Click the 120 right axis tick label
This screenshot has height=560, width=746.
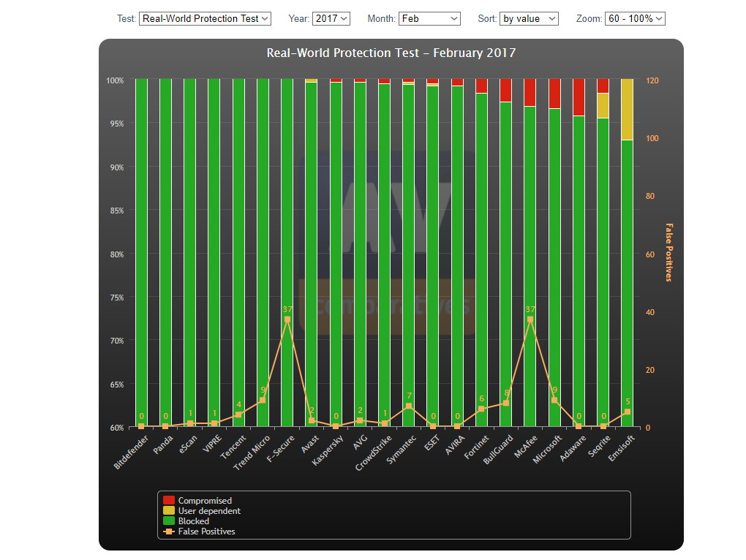(x=652, y=80)
